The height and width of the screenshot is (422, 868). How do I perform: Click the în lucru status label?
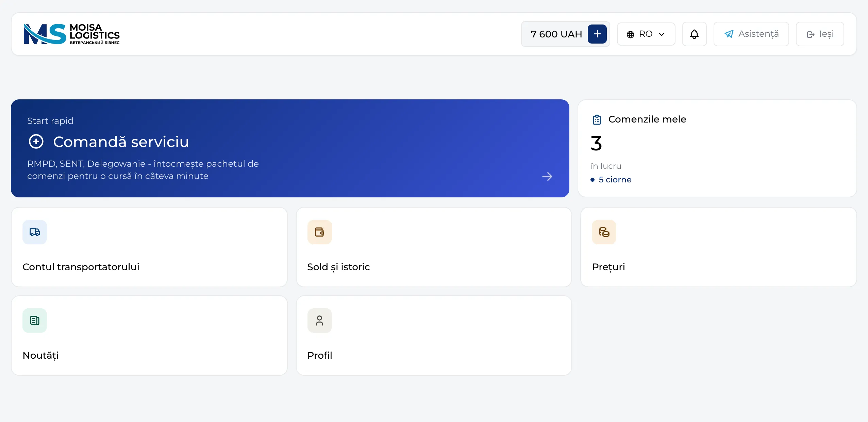tap(606, 166)
